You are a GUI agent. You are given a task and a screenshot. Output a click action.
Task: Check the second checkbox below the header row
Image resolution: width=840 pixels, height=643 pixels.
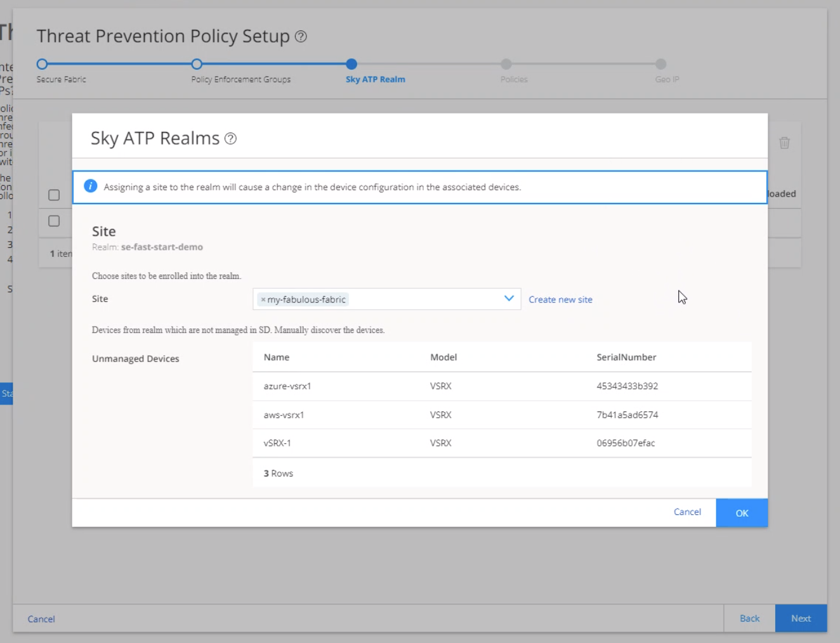click(54, 221)
